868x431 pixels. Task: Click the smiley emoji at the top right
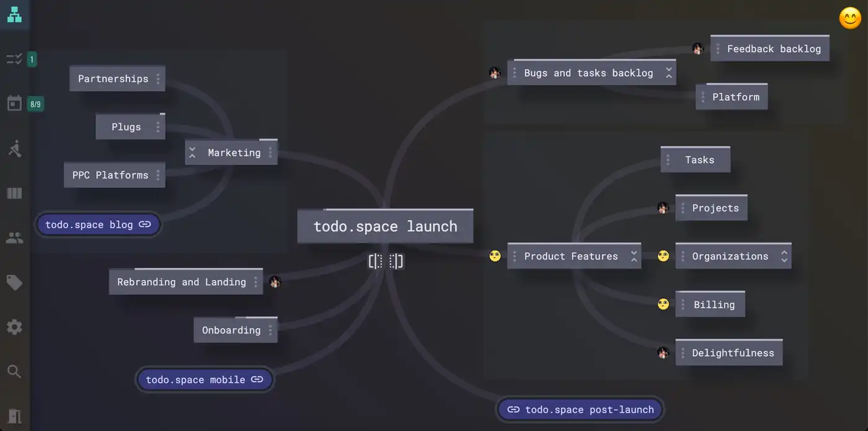(x=849, y=18)
